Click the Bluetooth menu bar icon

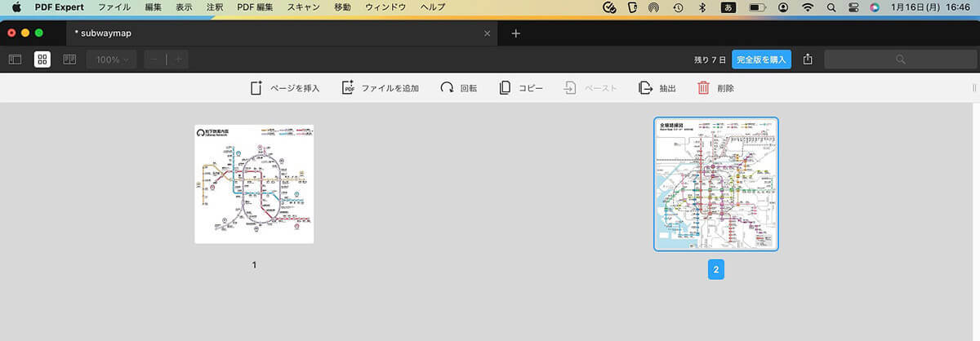point(702,7)
